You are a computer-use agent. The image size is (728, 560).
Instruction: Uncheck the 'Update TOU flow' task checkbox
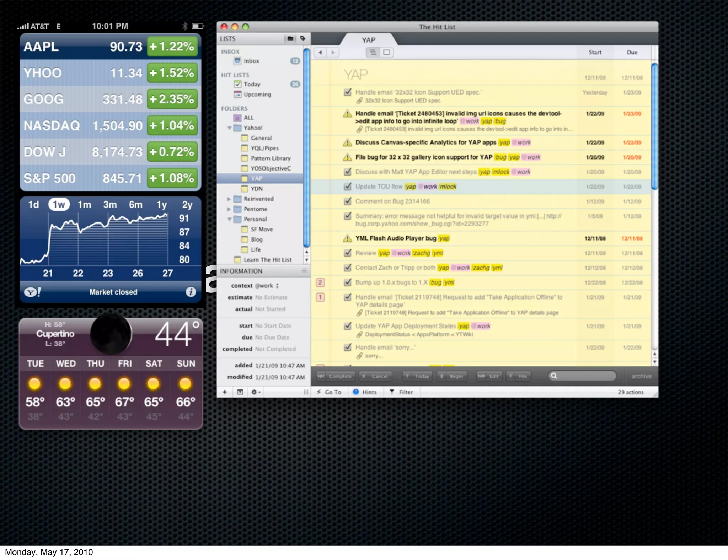pyautogui.click(x=348, y=187)
